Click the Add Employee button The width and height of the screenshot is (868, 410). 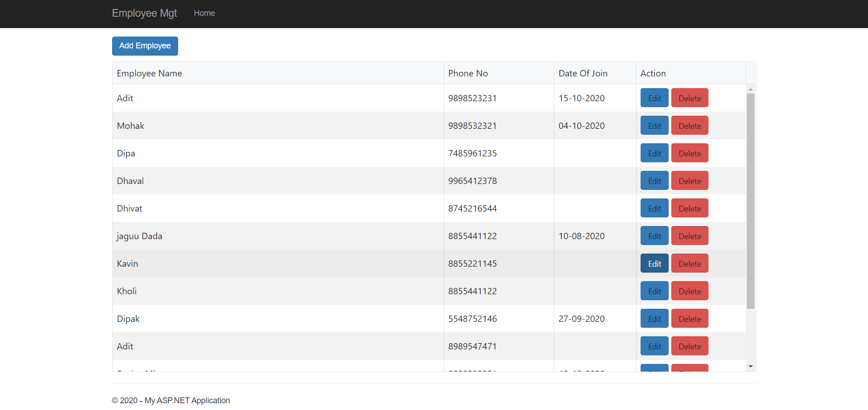pyautogui.click(x=145, y=46)
